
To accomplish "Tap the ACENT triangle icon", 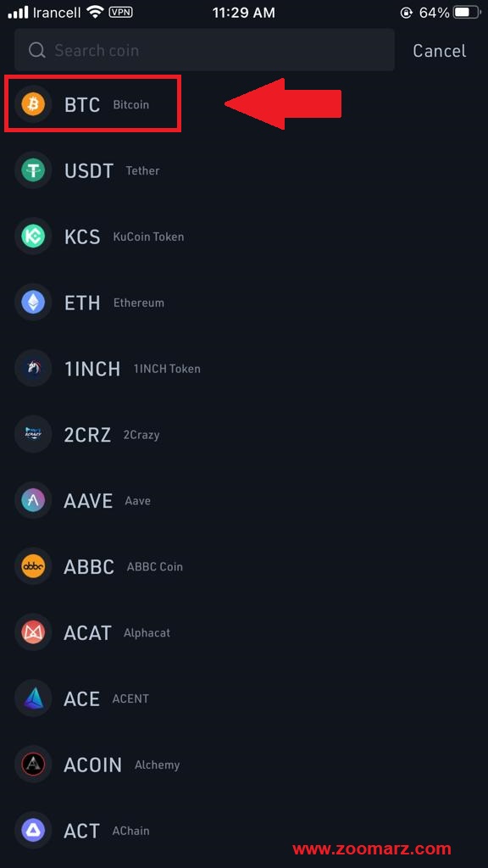I will tap(33, 698).
